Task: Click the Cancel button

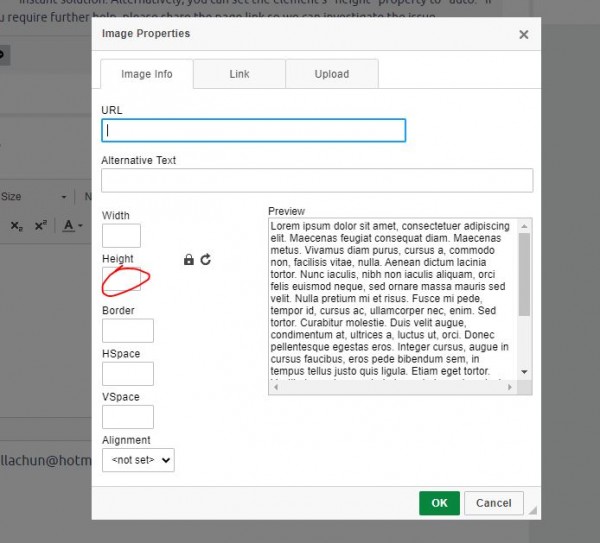Action: tap(494, 503)
